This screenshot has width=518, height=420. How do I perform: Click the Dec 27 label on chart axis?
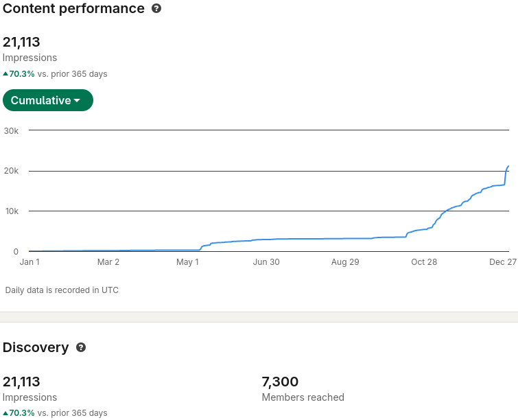[503, 262]
